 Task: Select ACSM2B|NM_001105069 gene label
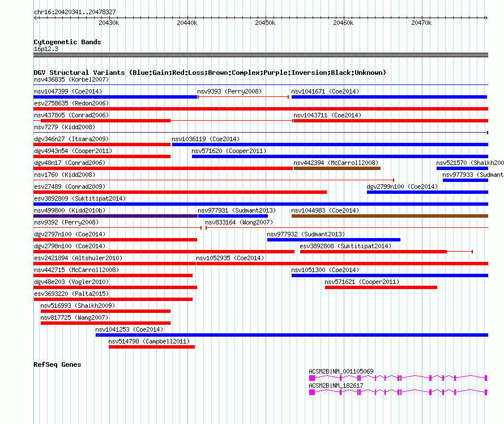click(341, 371)
